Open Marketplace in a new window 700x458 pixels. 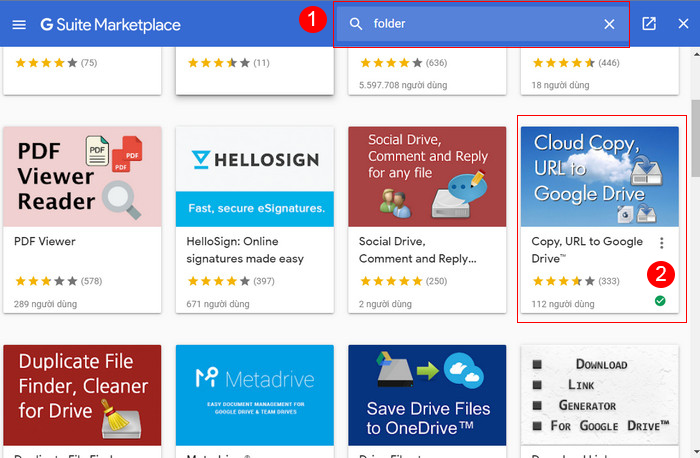pos(649,24)
